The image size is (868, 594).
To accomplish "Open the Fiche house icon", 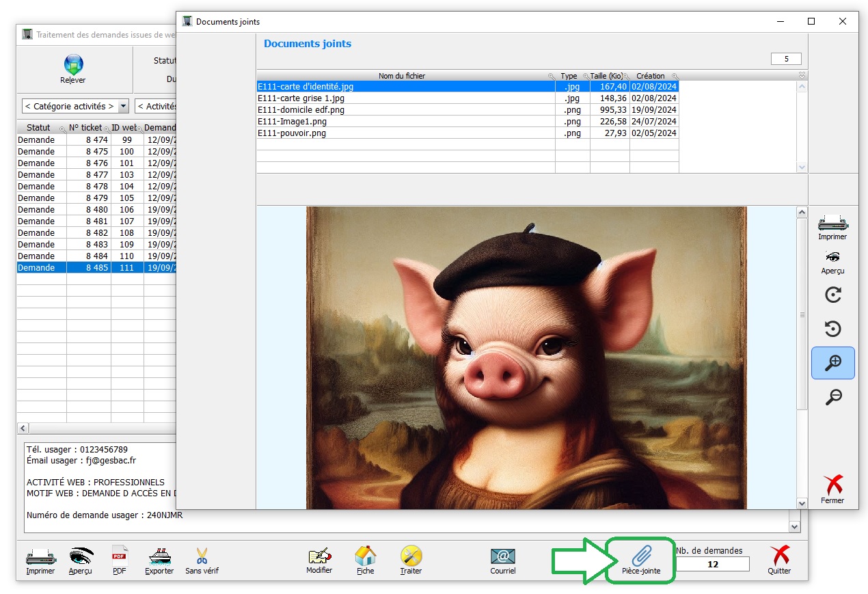I will (x=366, y=558).
